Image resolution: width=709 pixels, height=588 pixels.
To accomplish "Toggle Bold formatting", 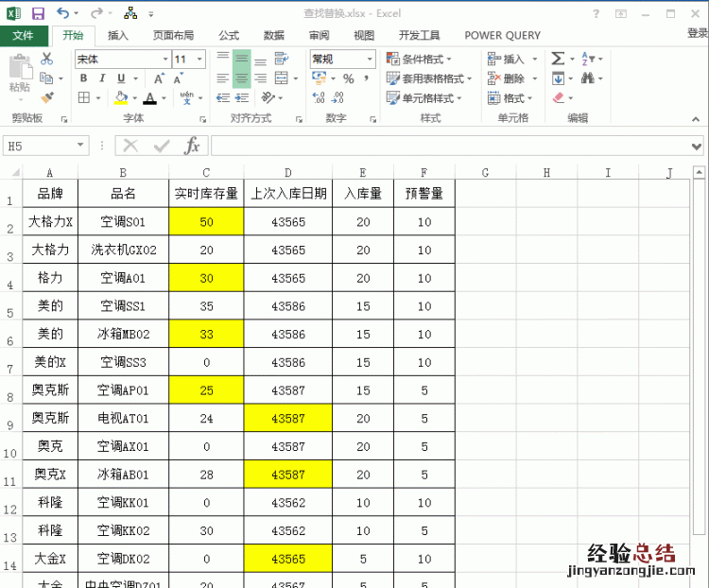I will 83,78.
